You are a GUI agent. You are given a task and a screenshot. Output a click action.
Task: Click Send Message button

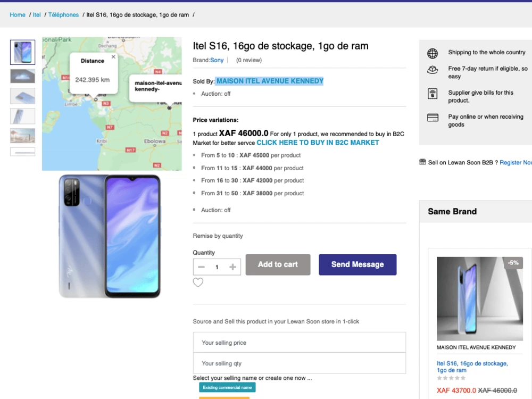(358, 264)
